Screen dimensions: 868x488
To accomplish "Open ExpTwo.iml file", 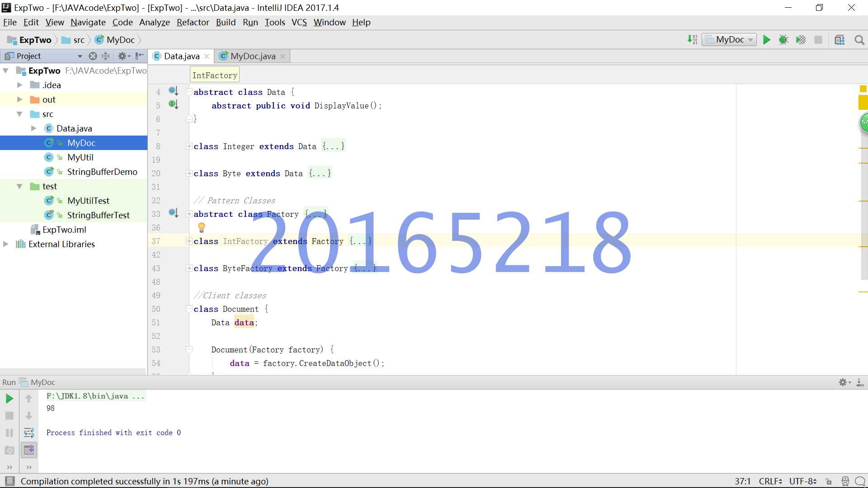I will tap(64, 230).
